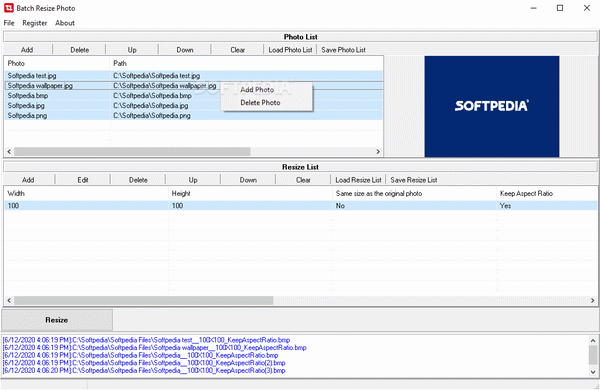Click Clear in Photo List toolbar
The width and height of the screenshot is (600, 390).
[238, 50]
